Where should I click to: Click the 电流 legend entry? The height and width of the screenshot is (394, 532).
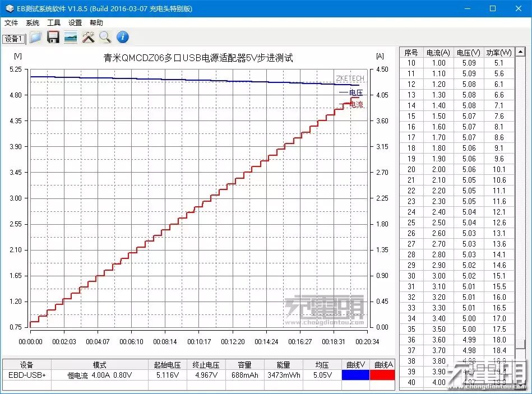click(351, 104)
